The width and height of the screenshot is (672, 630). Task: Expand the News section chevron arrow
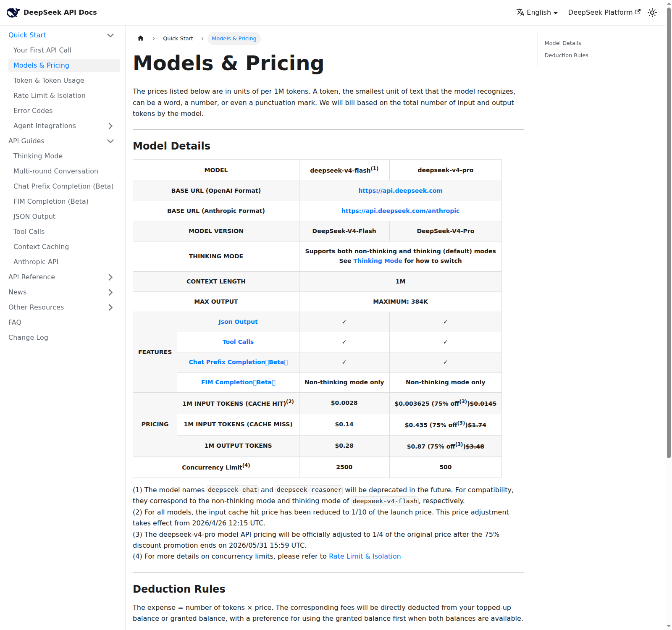110,292
